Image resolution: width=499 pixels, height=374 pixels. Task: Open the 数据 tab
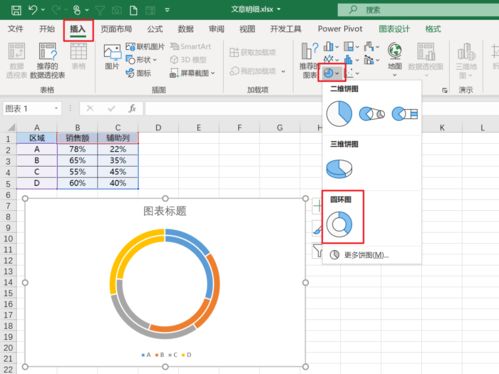tap(186, 29)
